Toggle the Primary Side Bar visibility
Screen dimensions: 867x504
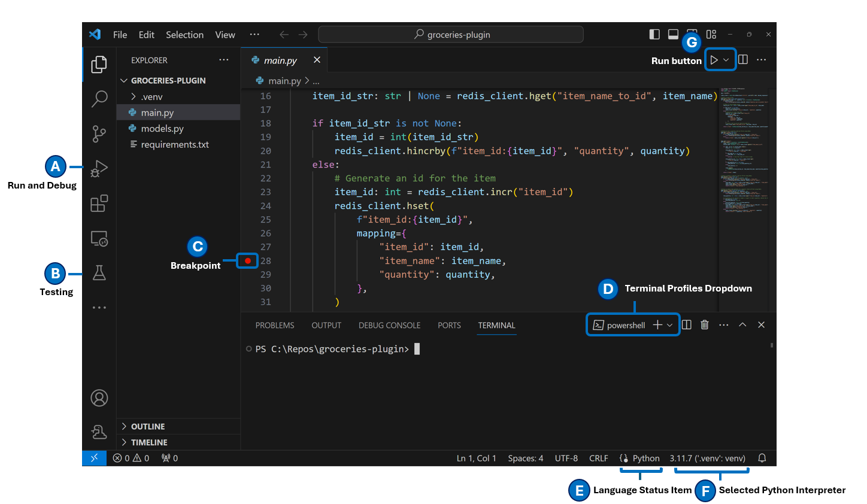(654, 34)
